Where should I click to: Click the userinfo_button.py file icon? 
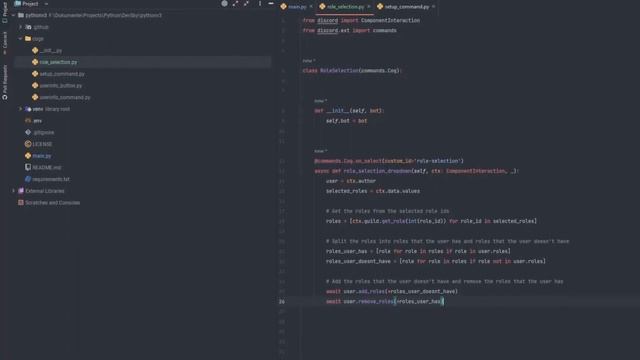click(x=35, y=85)
